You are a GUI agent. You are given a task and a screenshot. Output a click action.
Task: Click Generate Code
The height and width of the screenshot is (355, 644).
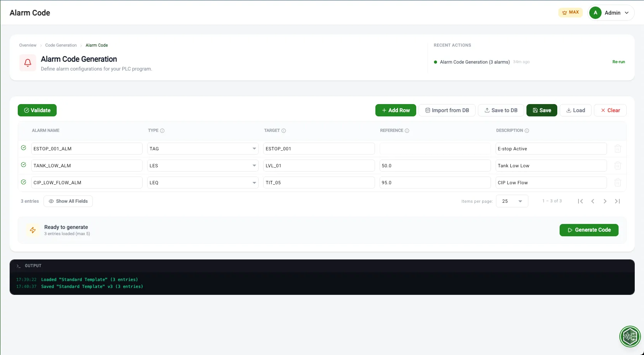pyautogui.click(x=589, y=230)
